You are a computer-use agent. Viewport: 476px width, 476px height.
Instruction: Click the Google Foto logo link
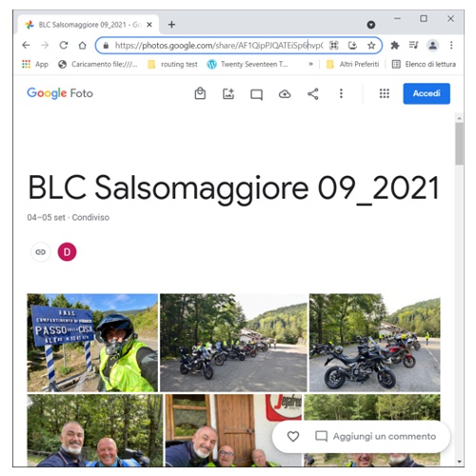(x=60, y=93)
